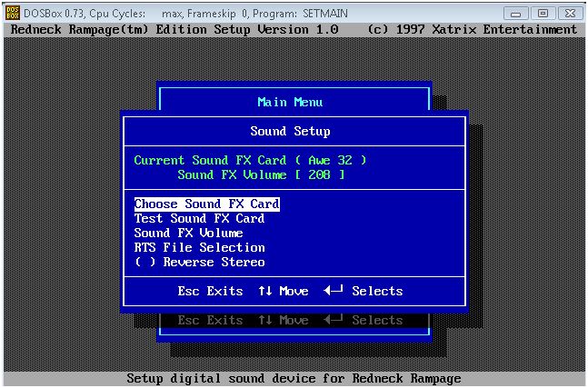Click the Main Menu title text
Viewport: 588px width, 388px height.
[290, 102]
